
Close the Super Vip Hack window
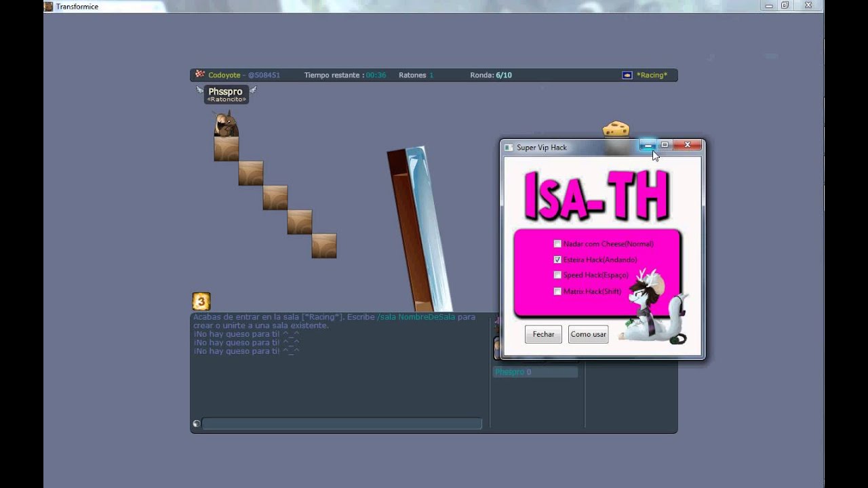pyautogui.click(x=687, y=145)
